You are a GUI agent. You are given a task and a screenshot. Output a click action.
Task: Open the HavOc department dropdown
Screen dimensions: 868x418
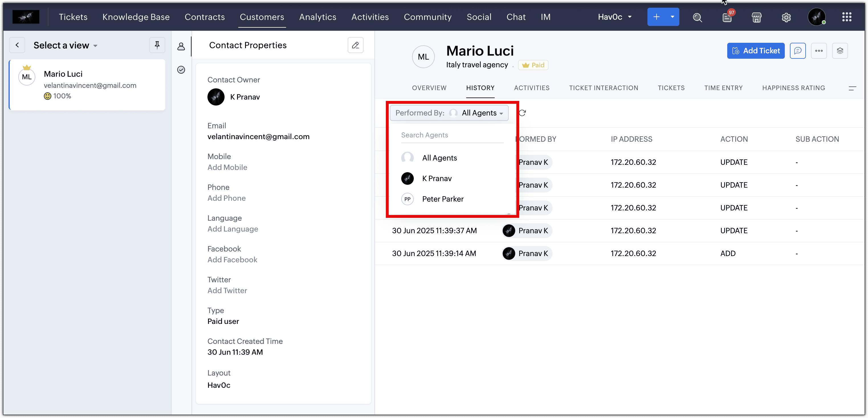point(615,17)
